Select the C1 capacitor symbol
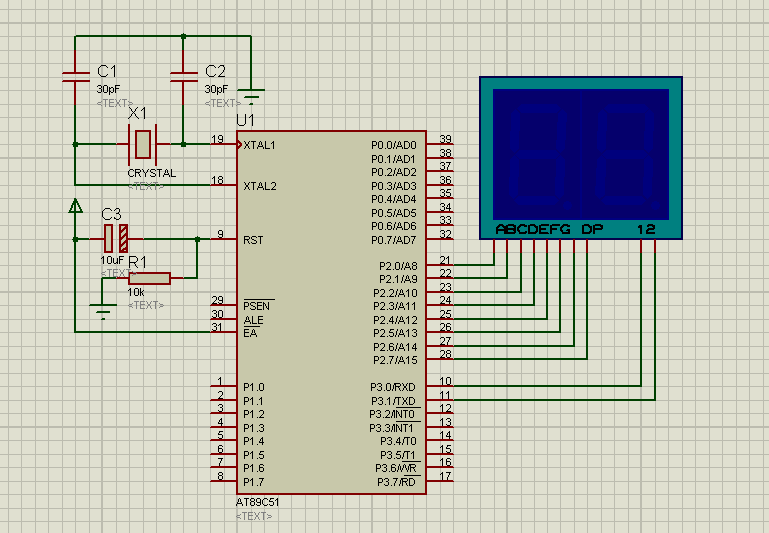Viewport: 769px width, 533px height. [x=76, y=76]
